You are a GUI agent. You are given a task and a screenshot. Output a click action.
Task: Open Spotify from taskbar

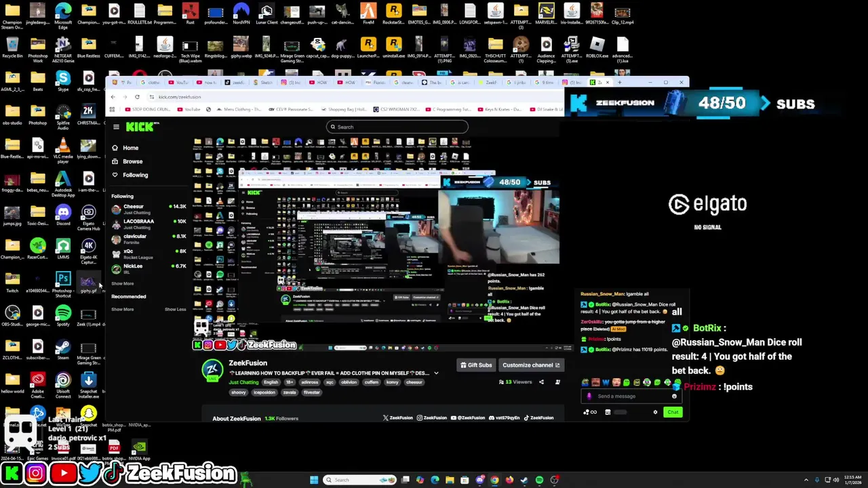[539, 480]
